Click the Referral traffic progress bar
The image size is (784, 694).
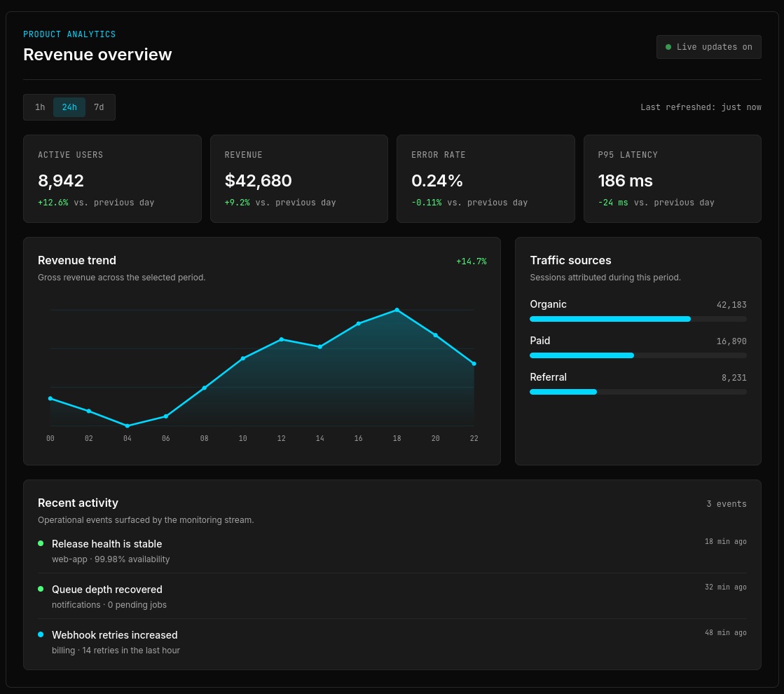(638, 392)
